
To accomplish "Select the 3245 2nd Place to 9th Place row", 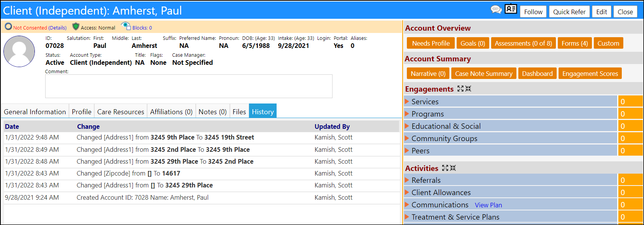I will 202,150.
